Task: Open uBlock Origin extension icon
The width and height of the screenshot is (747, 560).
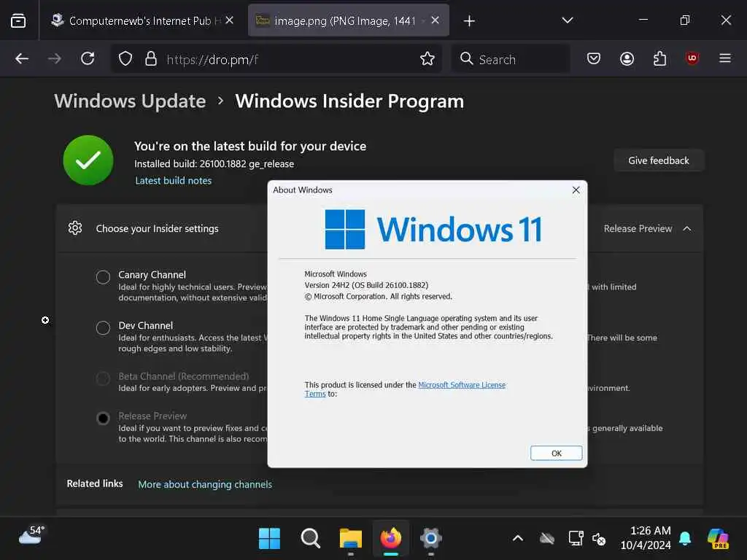Action: pyautogui.click(x=692, y=58)
